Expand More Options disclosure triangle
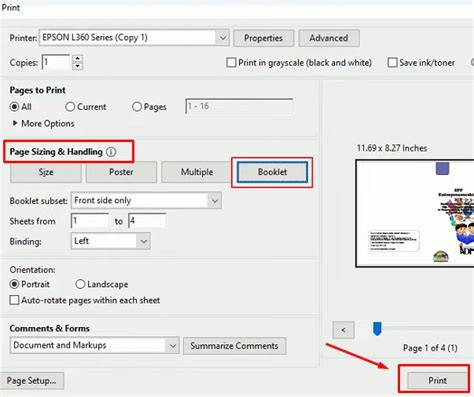Viewport: 474px width, 397px height. click(15, 123)
